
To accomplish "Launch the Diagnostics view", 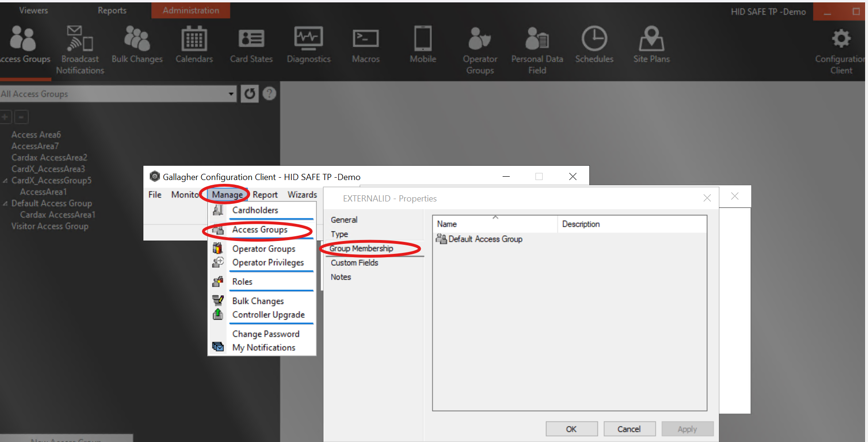I will [x=309, y=45].
